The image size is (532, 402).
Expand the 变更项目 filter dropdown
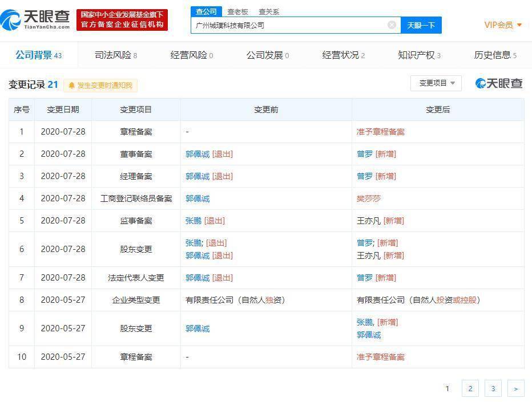[436, 83]
